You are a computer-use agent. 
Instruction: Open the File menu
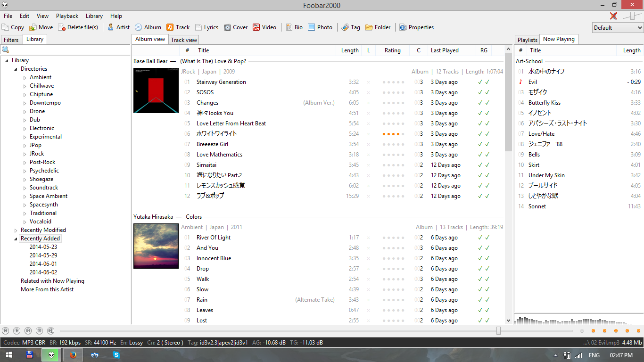pos(8,16)
